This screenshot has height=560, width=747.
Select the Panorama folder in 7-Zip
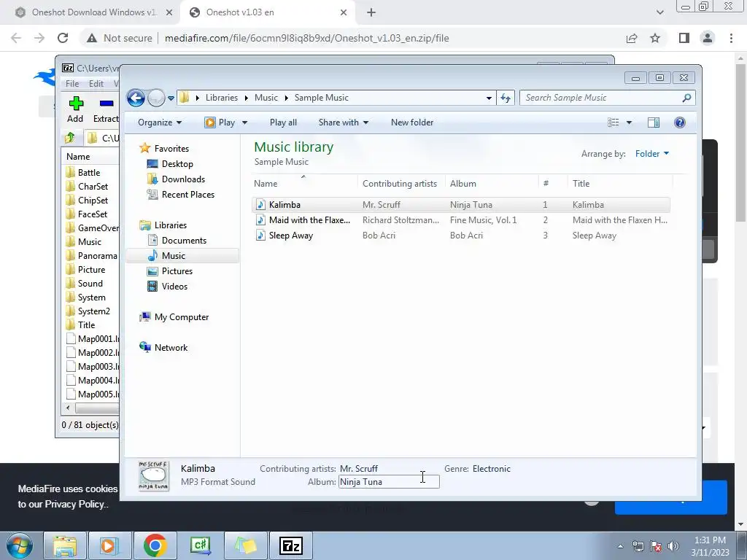pos(91,256)
